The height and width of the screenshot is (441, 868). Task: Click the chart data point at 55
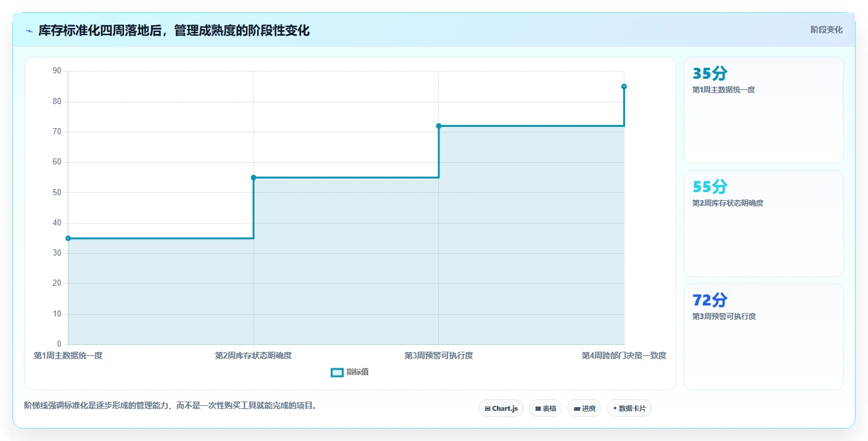253,177
